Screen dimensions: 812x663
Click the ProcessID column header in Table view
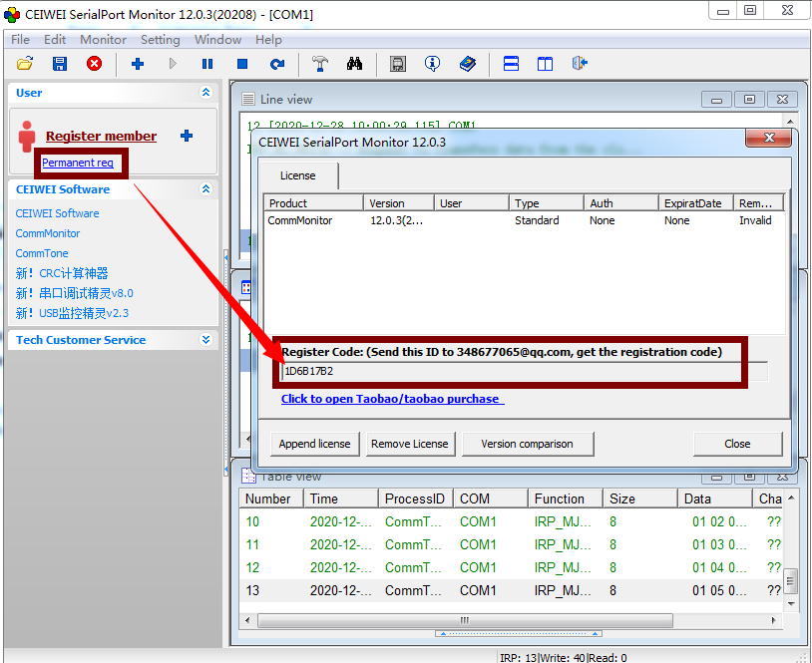tap(416, 498)
